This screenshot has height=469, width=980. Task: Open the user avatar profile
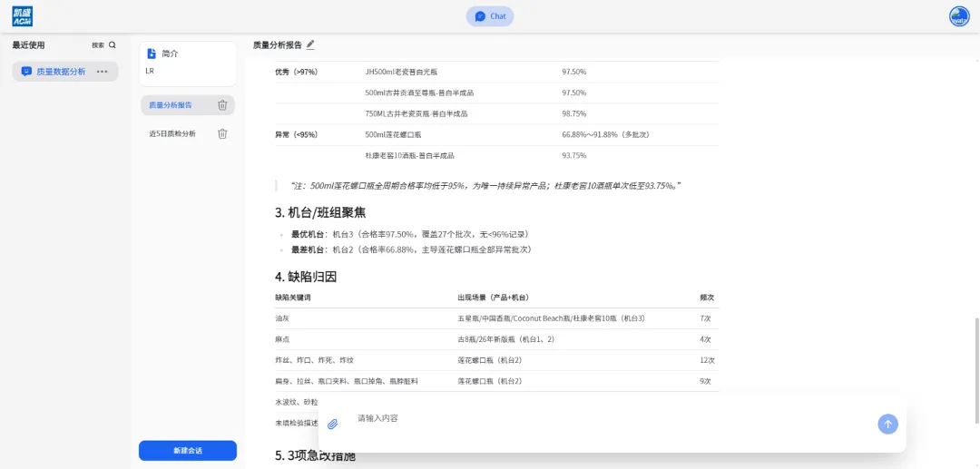pos(959,16)
